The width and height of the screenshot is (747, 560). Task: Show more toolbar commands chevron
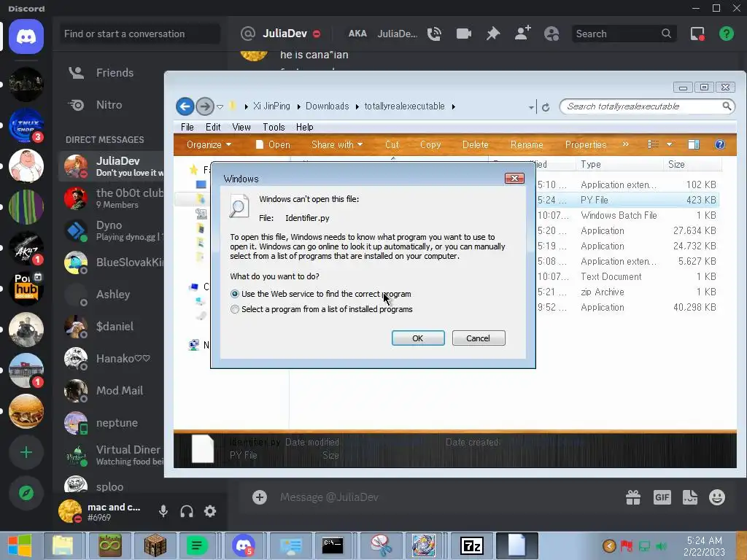click(x=625, y=144)
